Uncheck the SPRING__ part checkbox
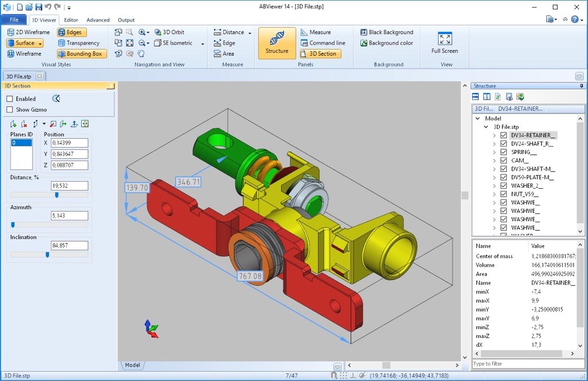This screenshot has width=588, height=381. pos(503,152)
